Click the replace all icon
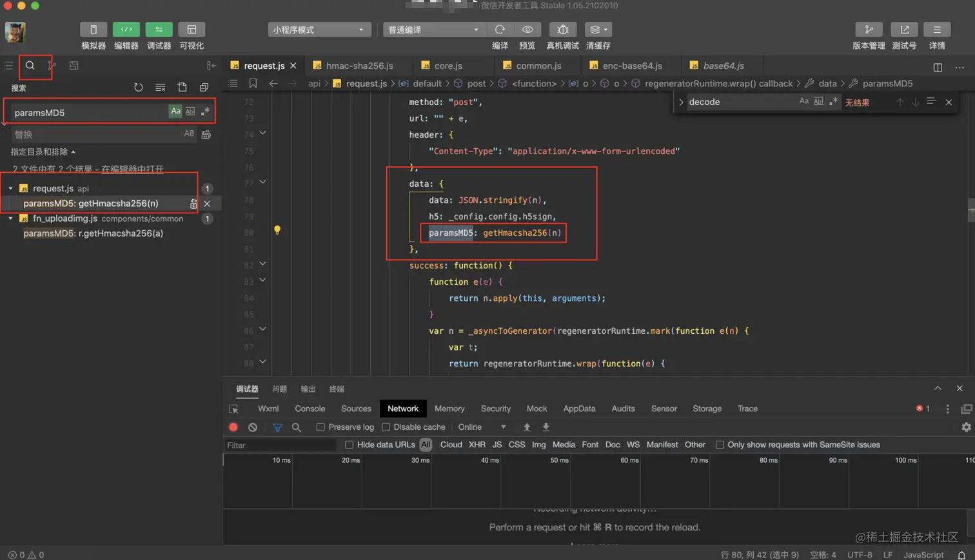Screen dimensions: 975x560 (206, 135)
